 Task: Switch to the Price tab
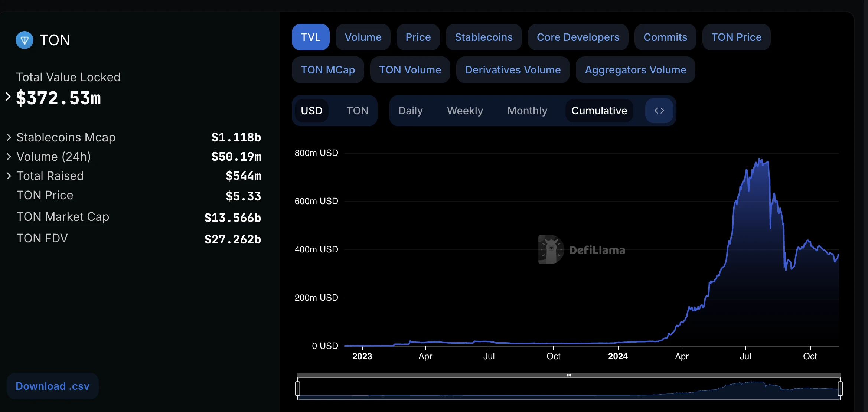tap(418, 37)
